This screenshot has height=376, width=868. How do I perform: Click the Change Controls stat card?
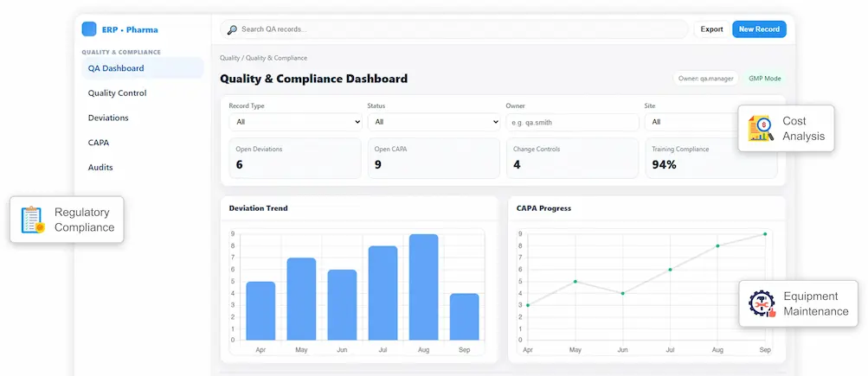coord(572,158)
